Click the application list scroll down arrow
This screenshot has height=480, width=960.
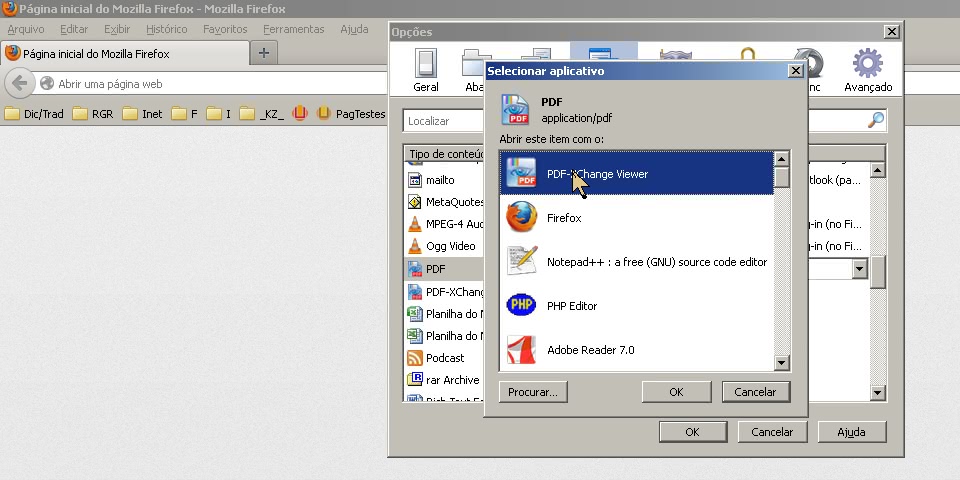coord(782,363)
